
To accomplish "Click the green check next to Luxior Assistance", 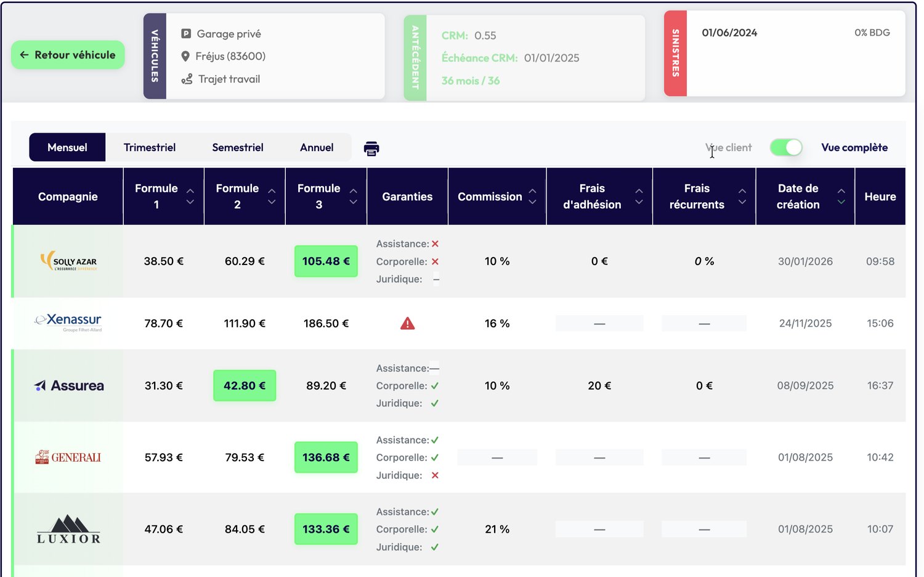I will 435,512.
